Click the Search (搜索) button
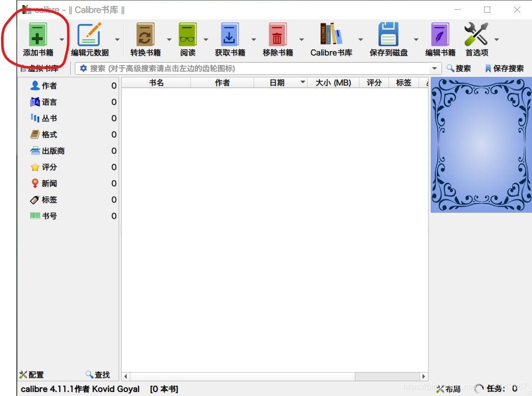 tap(459, 68)
